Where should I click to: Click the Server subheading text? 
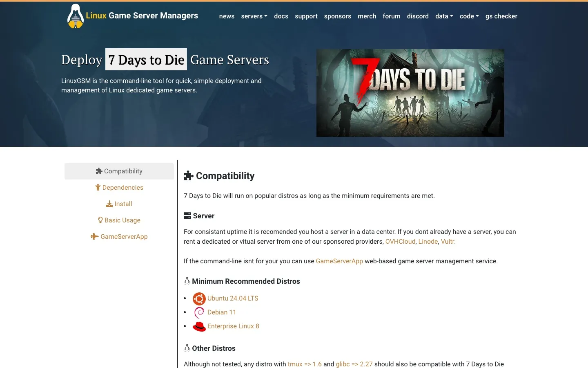(x=204, y=216)
